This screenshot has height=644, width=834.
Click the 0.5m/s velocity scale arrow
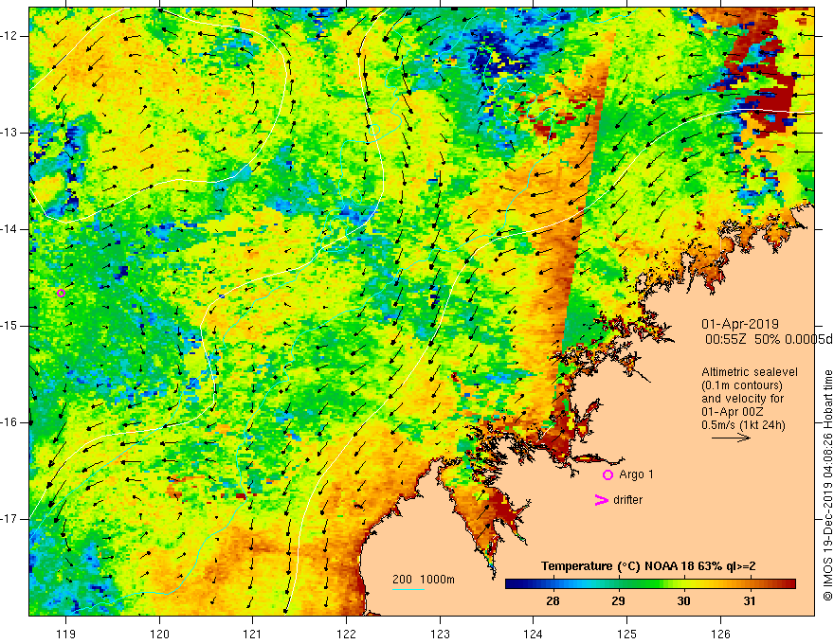(731, 438)
